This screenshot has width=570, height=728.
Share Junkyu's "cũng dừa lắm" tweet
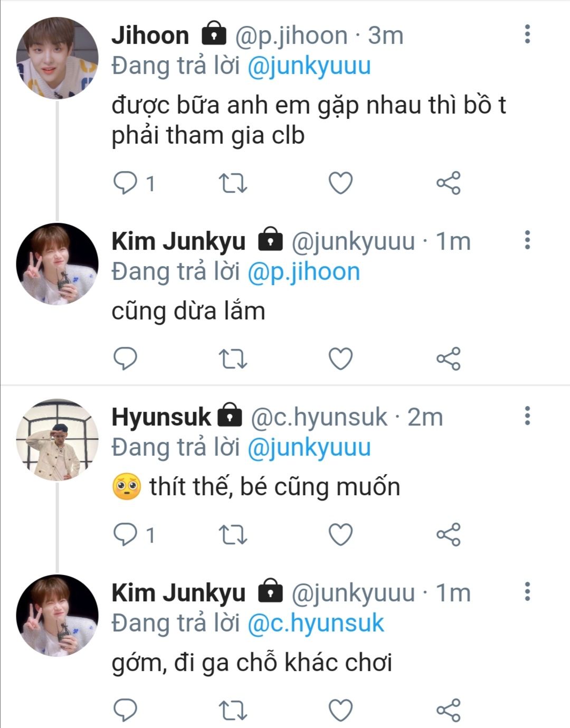point(449,359)
